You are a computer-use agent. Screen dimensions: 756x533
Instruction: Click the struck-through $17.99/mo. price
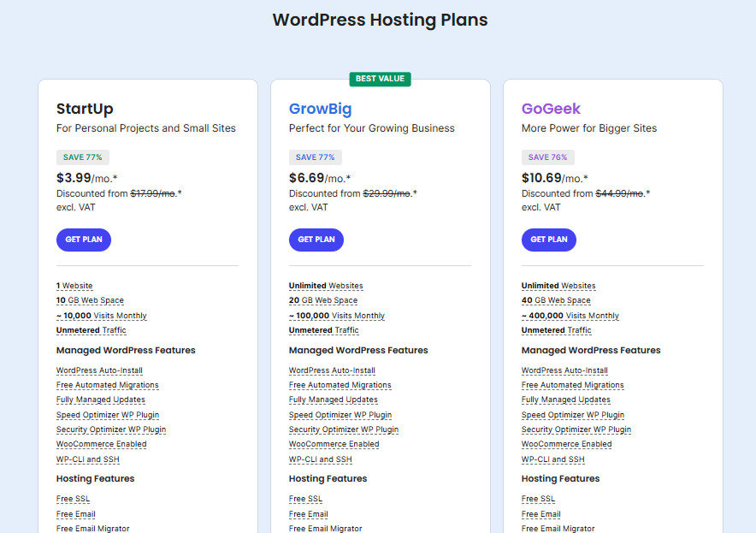click(x=153, y=193)
